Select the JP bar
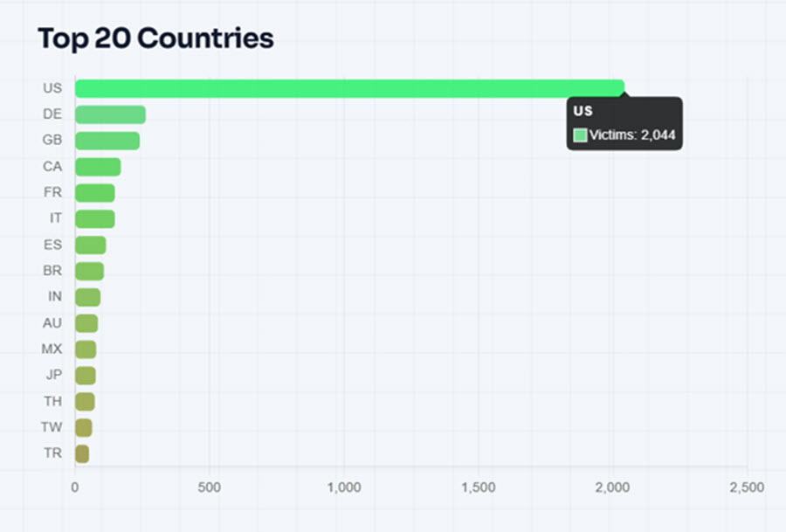 [x=86, y=376]
